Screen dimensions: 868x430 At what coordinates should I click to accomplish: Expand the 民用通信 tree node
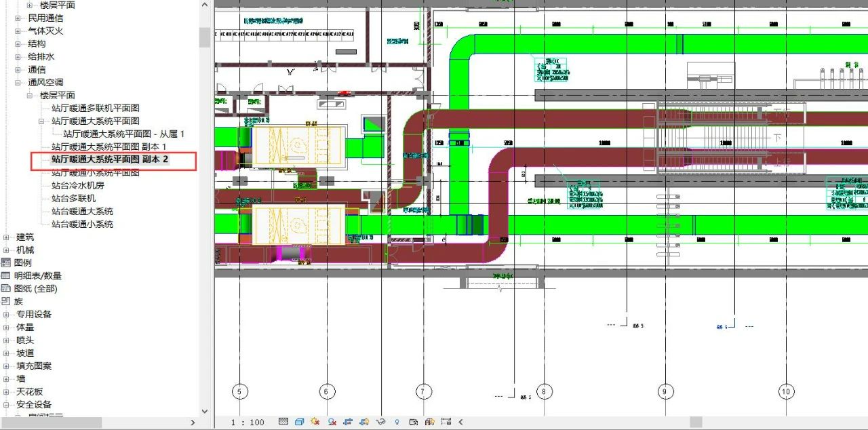pos(18,18)
